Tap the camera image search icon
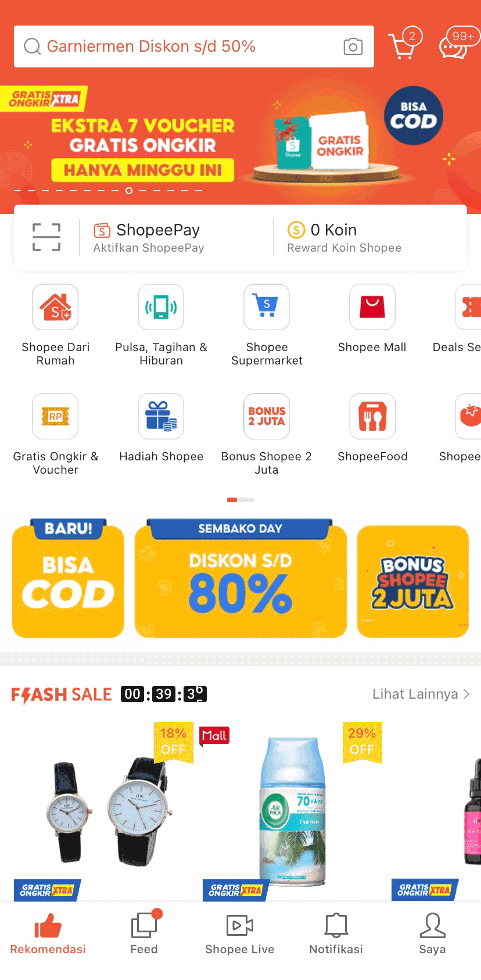This screenshot has width=481, height=980. tap(353, 47)
